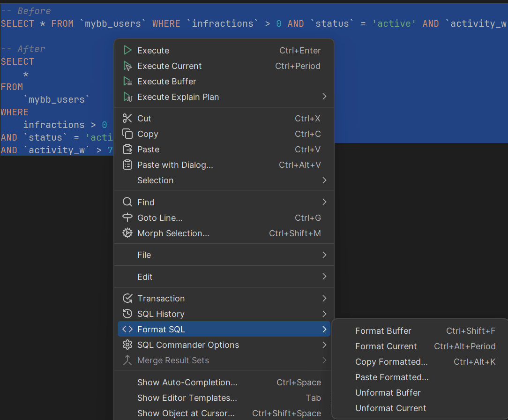Select Goto Line menu entry
This screenshot has height=420, width=508.
click(x=224, y=217)
